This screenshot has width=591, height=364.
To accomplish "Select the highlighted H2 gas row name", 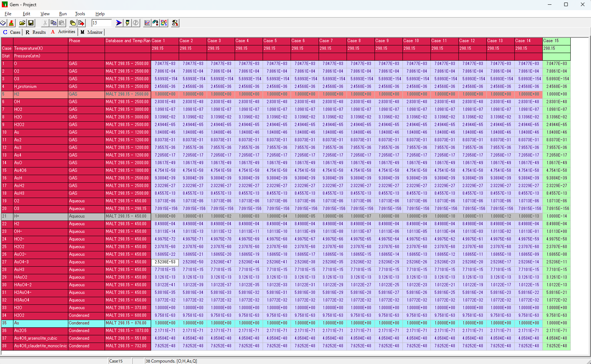I will pos(41,94).
